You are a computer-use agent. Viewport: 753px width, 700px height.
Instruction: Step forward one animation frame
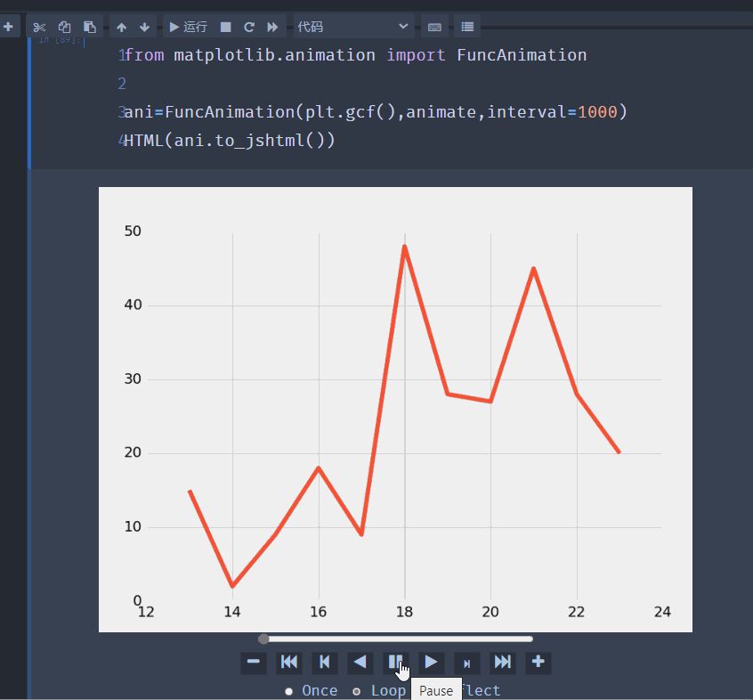[x=466, y=662]
